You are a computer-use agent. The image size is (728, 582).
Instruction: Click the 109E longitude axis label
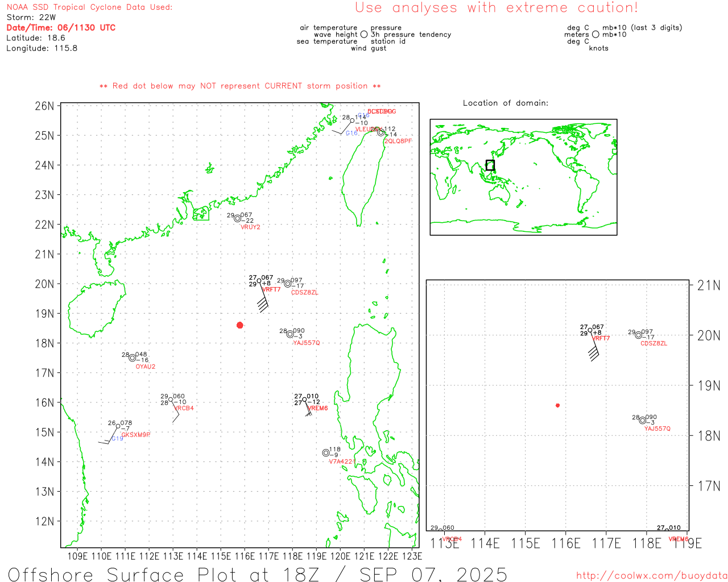pyautogui.click(x=77, y=556)
